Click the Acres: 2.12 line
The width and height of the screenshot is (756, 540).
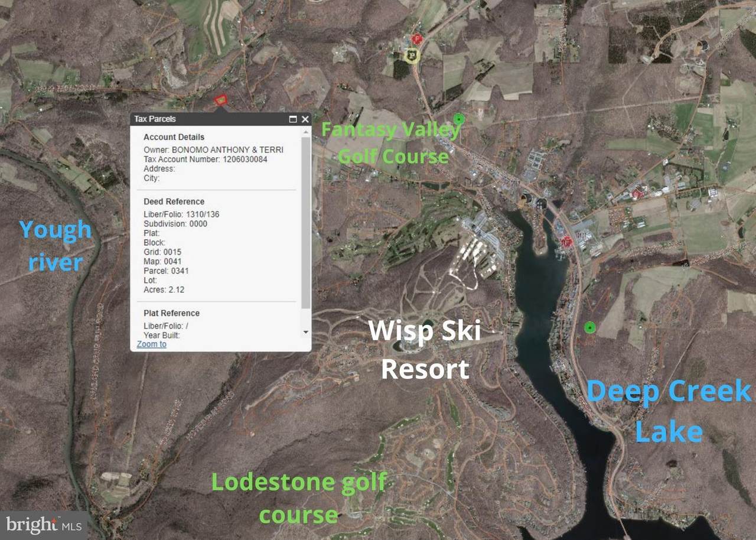click(x=164, y=290)
